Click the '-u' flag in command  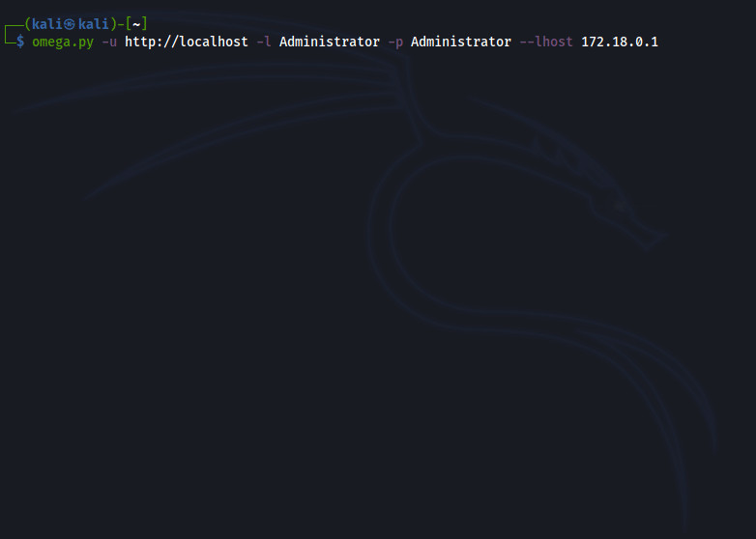coord(109,42)
